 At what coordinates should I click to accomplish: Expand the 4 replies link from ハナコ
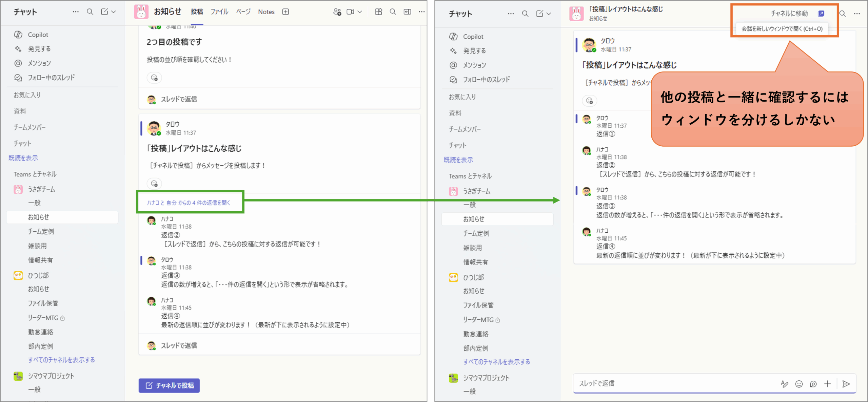tap(189, 203)
